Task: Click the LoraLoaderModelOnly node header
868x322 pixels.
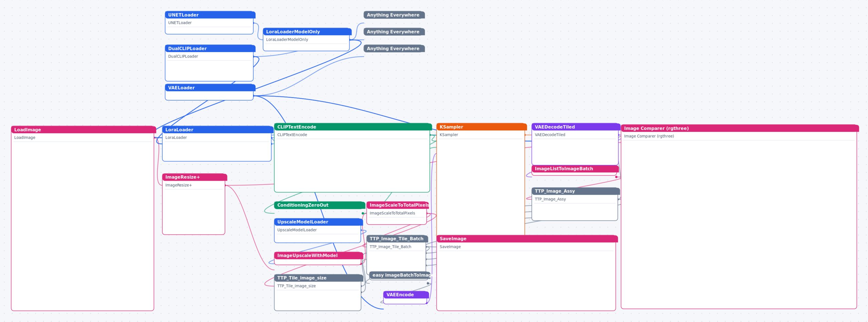Action: tap(307, 32)
